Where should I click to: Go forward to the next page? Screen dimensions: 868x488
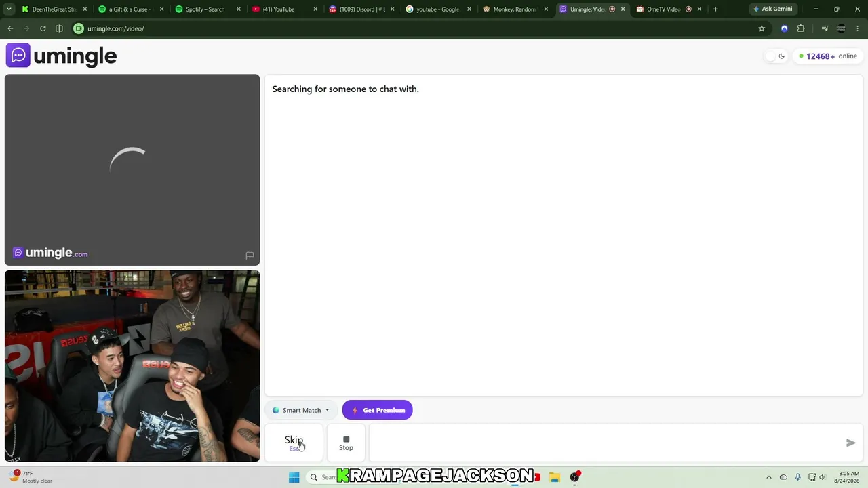pyautogui.click(x=26, y=28)
